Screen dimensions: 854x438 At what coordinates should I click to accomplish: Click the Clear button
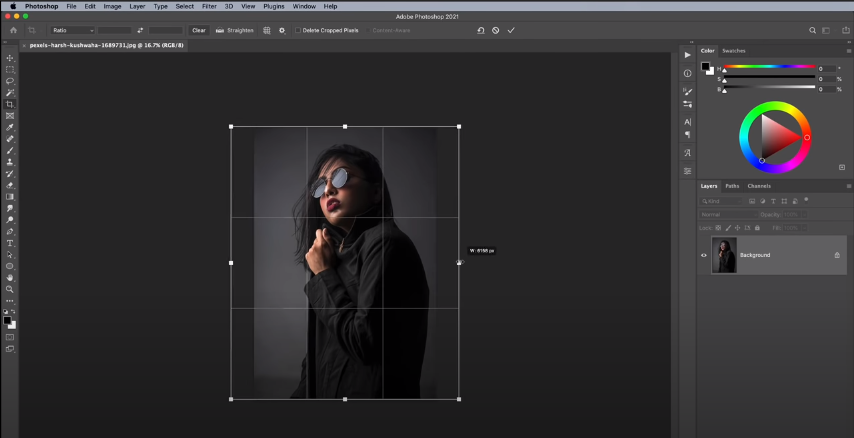point(199,30)
